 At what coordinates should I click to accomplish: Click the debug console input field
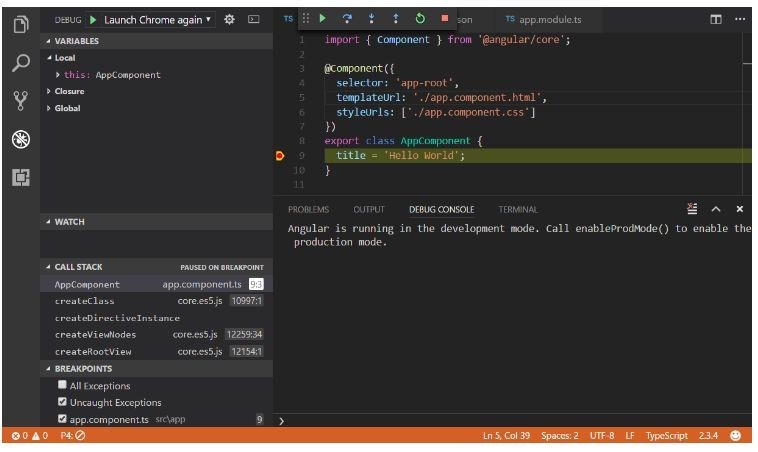510,421
